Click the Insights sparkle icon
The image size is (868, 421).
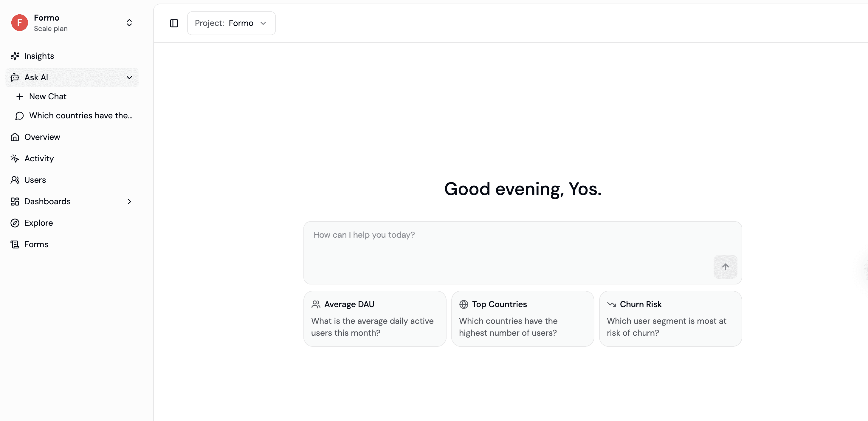click(15, 56)
